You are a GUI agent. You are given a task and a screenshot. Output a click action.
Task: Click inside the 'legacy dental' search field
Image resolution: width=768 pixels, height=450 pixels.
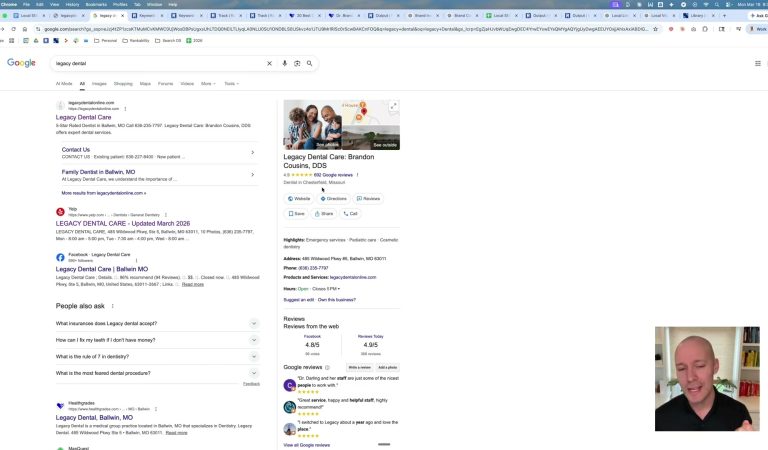pos(159,63)
